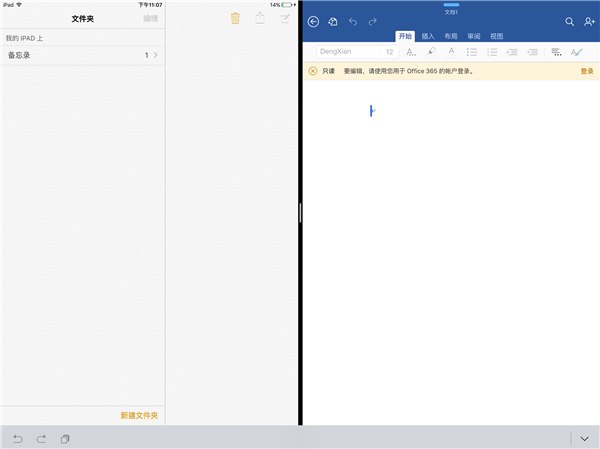Switch to the 布局 ribbon tab
Viewport: 600px width, 449px height.
pyautogui.click(x=451, y=36)
